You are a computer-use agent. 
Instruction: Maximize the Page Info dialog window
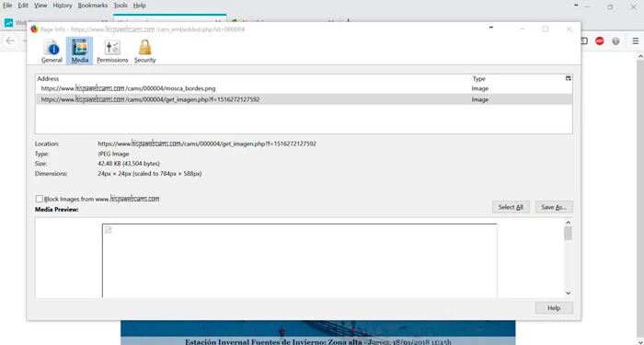pyautogui.click(x=546, y=29)
